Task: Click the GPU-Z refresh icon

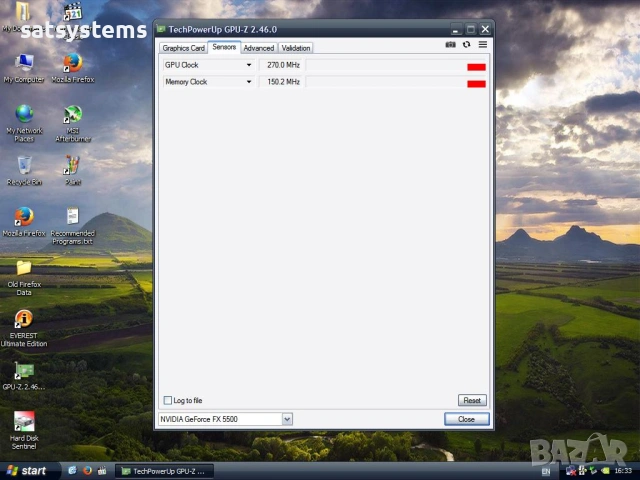Action: 467,44
